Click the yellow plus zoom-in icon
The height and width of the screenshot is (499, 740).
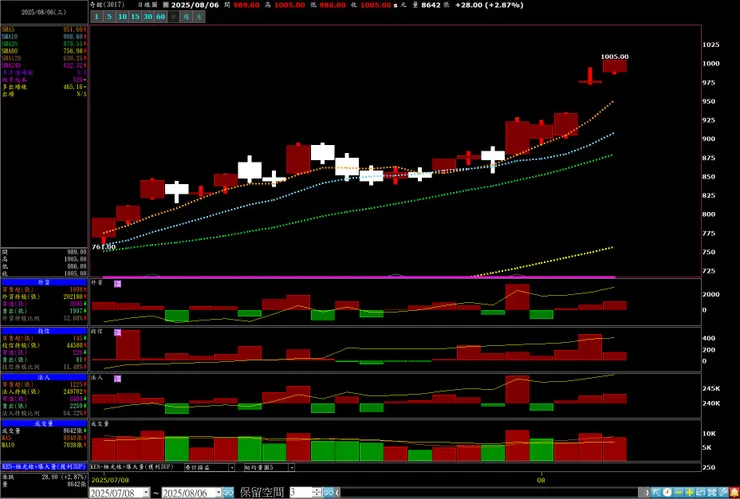coord(690,492)
